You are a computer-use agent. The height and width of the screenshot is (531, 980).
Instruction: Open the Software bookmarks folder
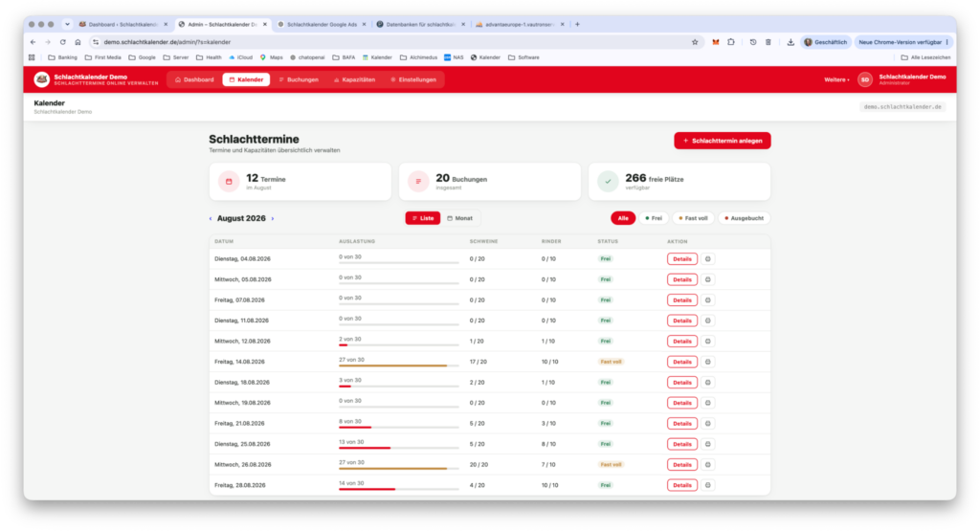point(523,57)
